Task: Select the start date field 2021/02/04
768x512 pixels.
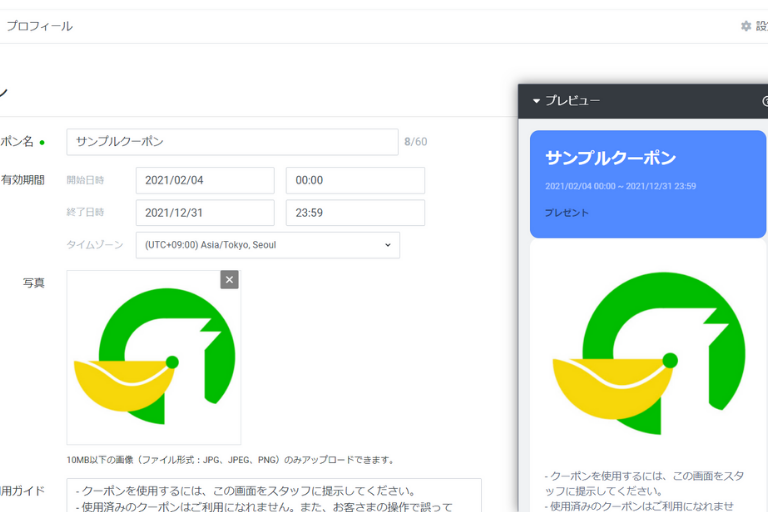Action: click(205, 180)
